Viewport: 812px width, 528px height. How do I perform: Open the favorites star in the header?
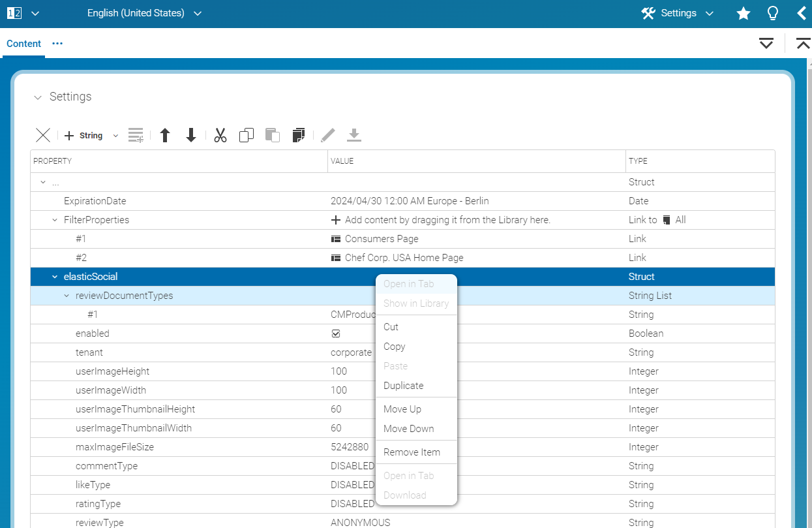[743, 13]
